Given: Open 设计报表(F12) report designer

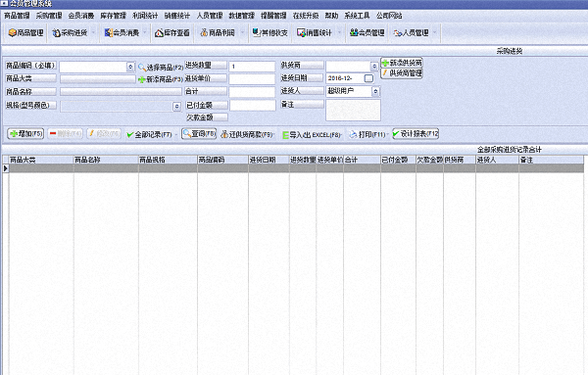Looking at the screenshot, I should (416, 133).
